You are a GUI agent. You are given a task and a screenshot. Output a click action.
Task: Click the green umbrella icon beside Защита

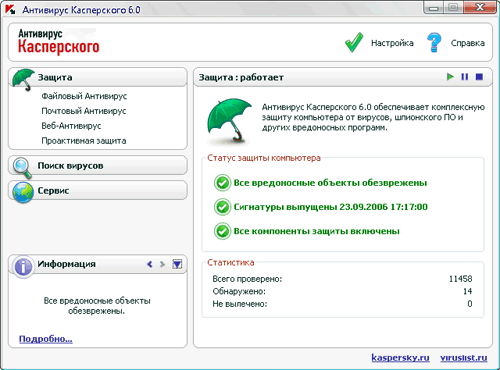23,80
